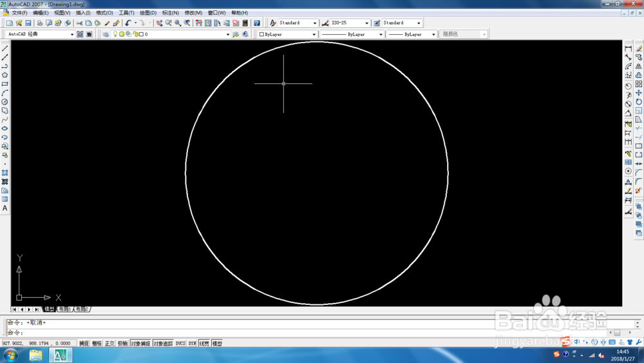
Task: Click the Cut scissors icon
Action: click(79, 23)
